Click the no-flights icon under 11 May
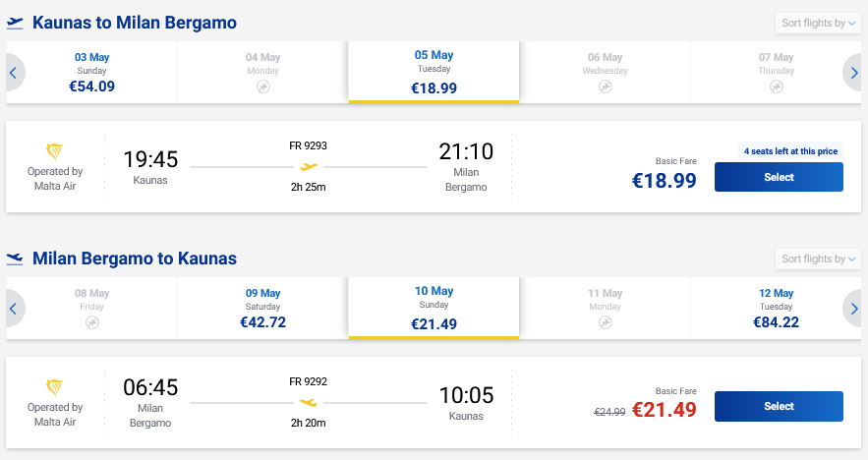868x460 pixels. (606, 322)
